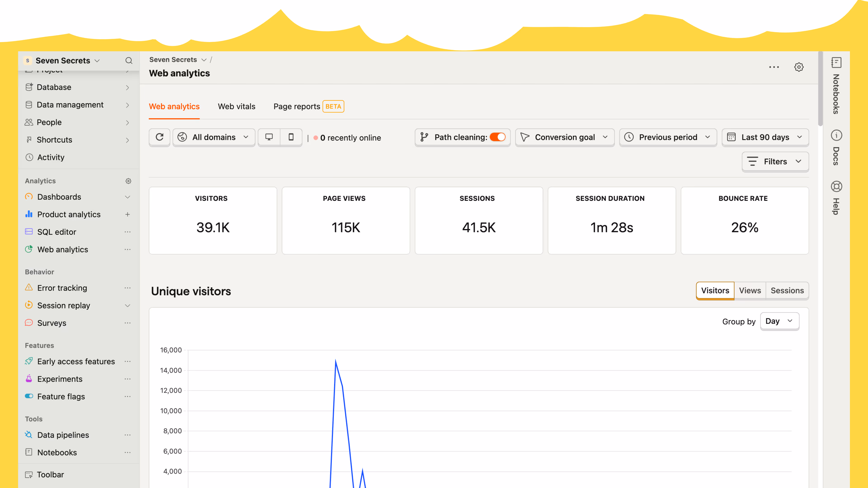Viewport: 868px width, 488px height.
Task: Click the Page views 115K tile
Action: pyautogui.click(x=346, y=221)
